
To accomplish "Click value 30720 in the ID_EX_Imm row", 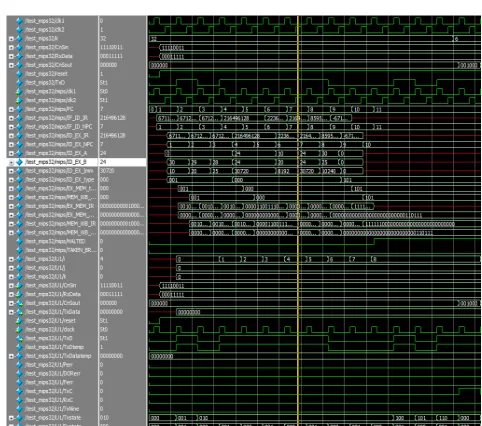I will tap(107, 171).
